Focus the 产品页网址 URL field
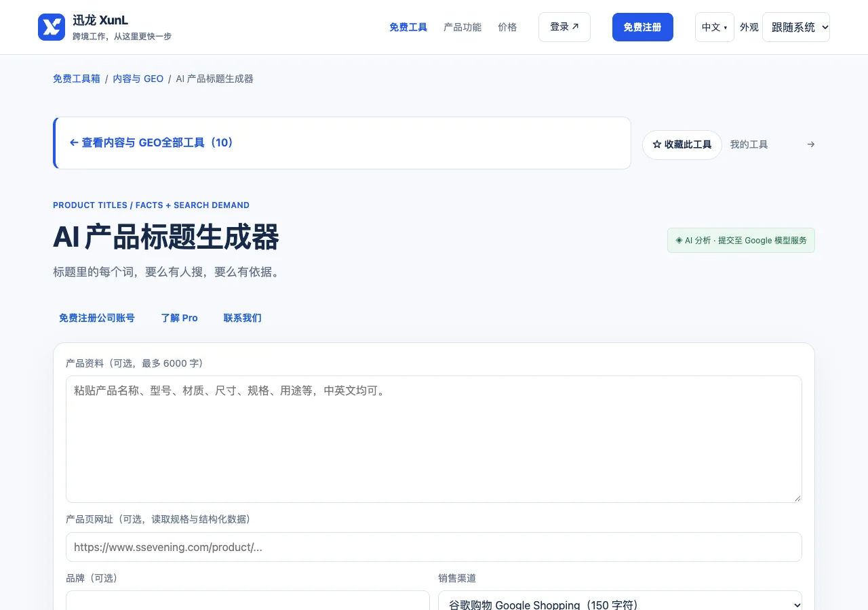 pyautogui.click(x=434, y=547)
